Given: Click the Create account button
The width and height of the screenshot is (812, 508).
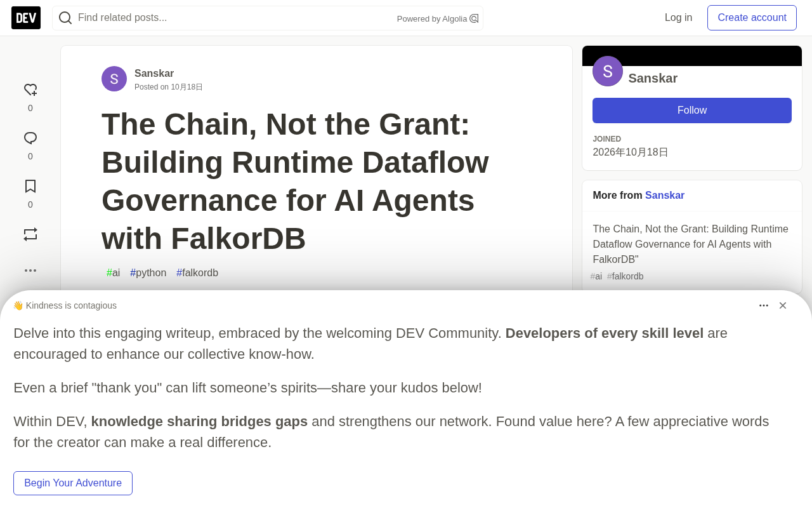Looking at the screenshot, I should pos(752,18).
